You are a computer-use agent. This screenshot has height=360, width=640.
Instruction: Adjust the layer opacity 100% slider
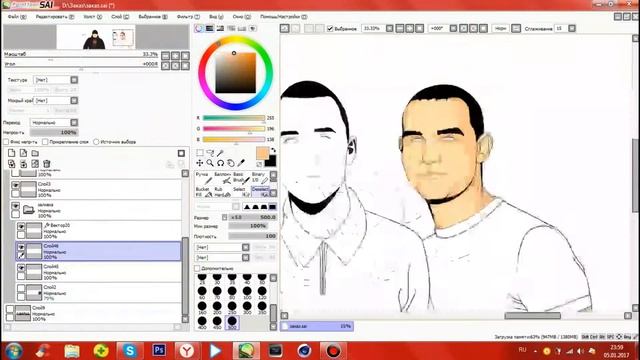coord(54,132)
